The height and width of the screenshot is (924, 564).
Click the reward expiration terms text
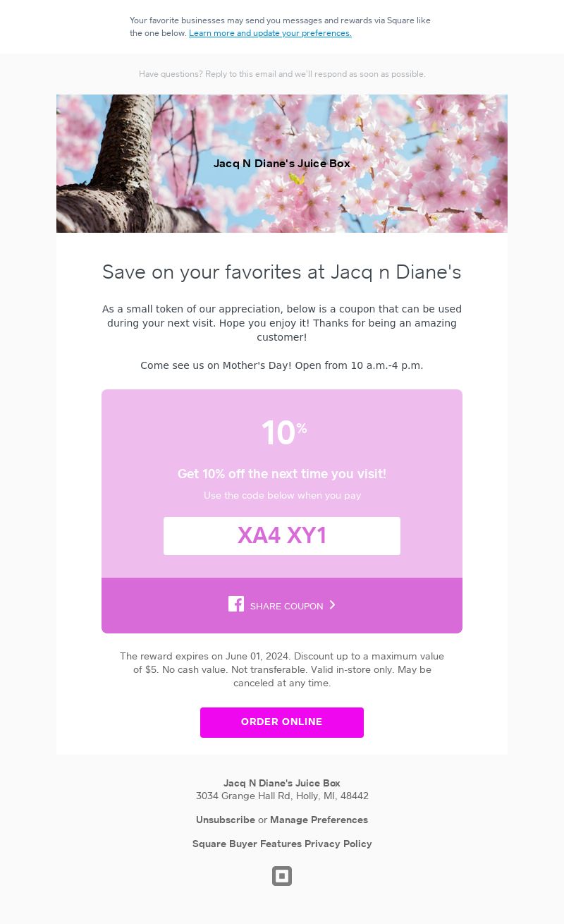tap(282, 669)
